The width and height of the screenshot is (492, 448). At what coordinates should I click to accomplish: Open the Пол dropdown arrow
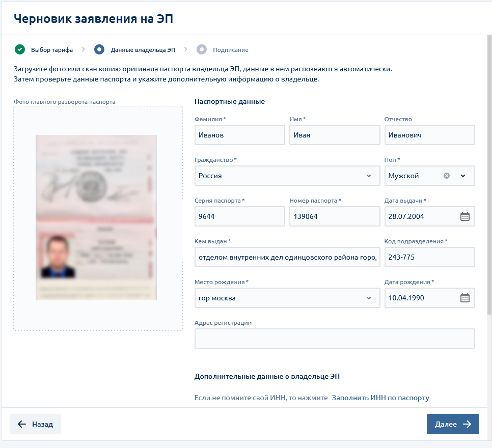click(x=463, y=176)
